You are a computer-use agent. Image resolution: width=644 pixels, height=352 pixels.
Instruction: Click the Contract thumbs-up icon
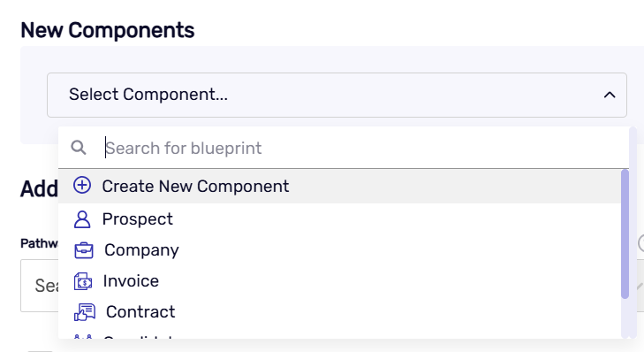click(85, 312)
